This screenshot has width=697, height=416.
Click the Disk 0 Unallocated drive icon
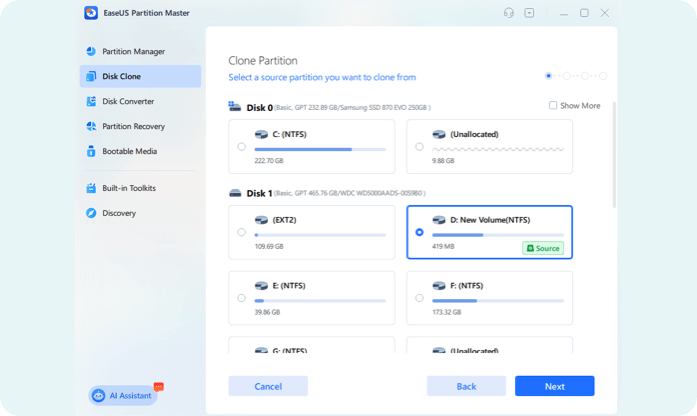(439, 134)
